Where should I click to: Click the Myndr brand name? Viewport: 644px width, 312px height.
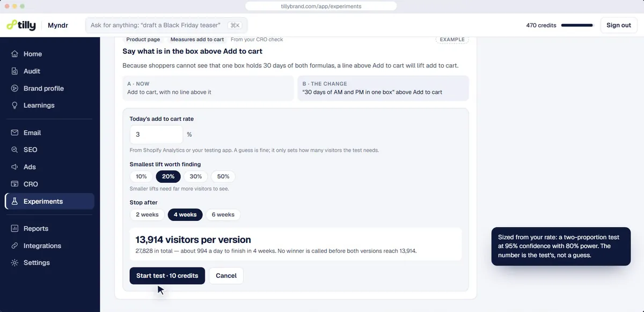[57, 25]
